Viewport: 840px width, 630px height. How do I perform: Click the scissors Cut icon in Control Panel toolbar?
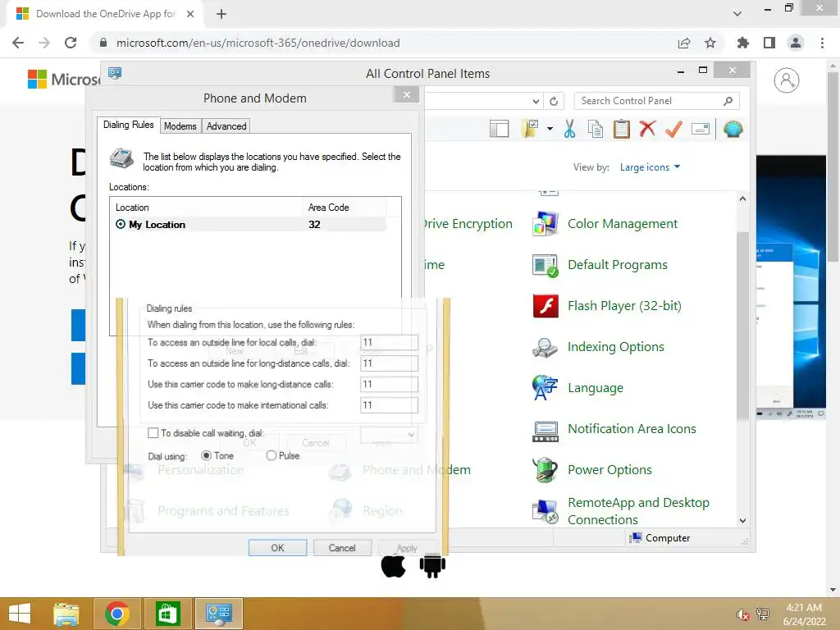[569, 129]
